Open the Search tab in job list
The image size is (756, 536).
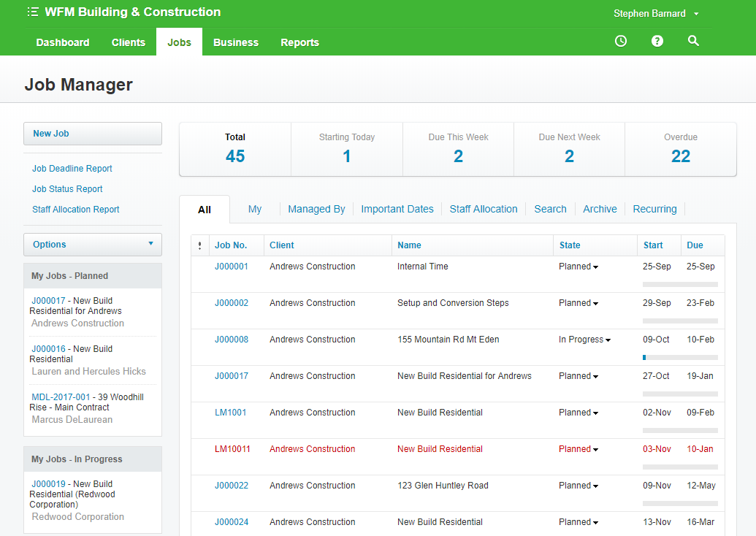coord(550,209)
